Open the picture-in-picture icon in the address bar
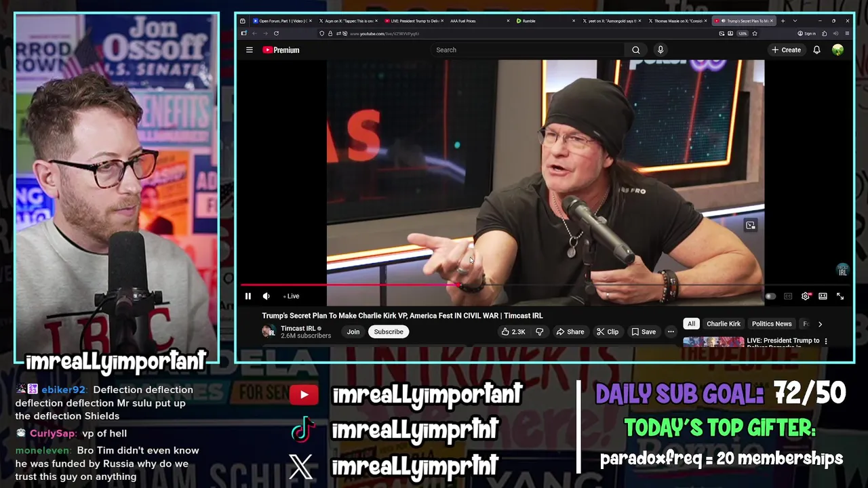The height and width of the screenshot is (488, 868). (722, 33)
